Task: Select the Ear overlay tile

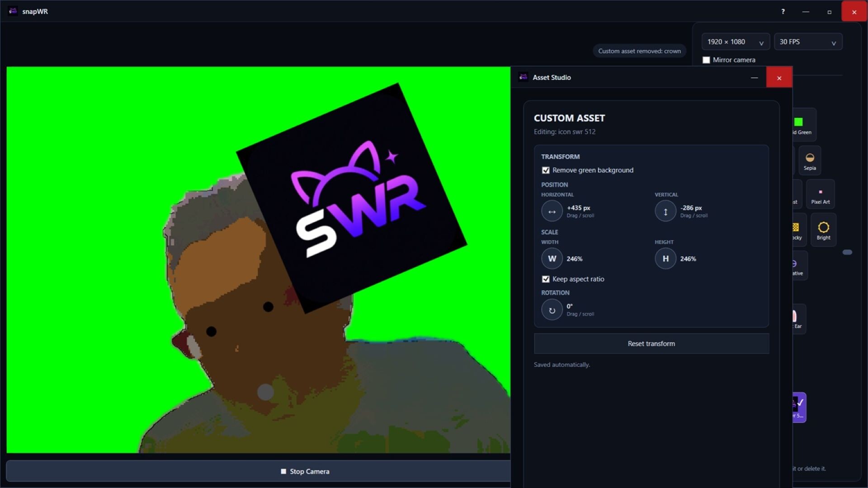Action: coord(799,319)
